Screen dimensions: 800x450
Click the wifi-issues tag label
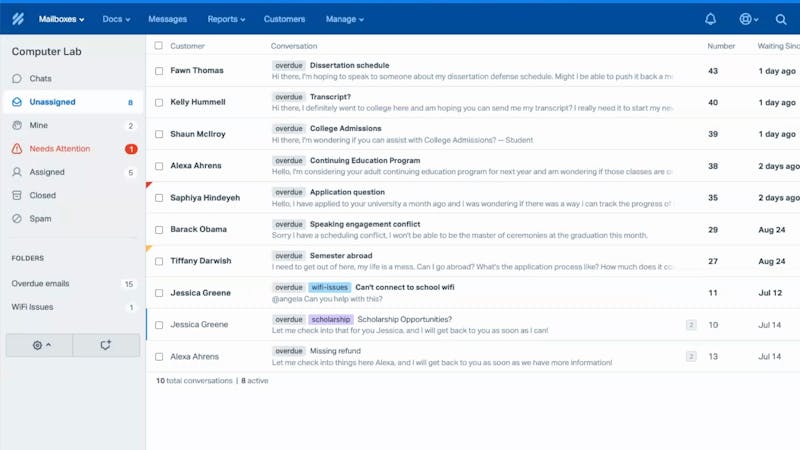point(329,288)
